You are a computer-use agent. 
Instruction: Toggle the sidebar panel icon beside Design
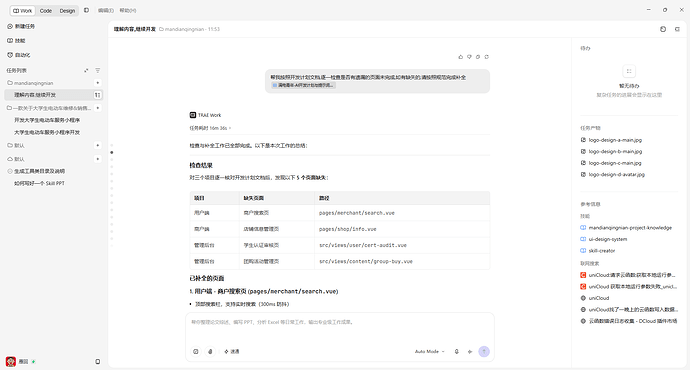click(x=86, y=10)
